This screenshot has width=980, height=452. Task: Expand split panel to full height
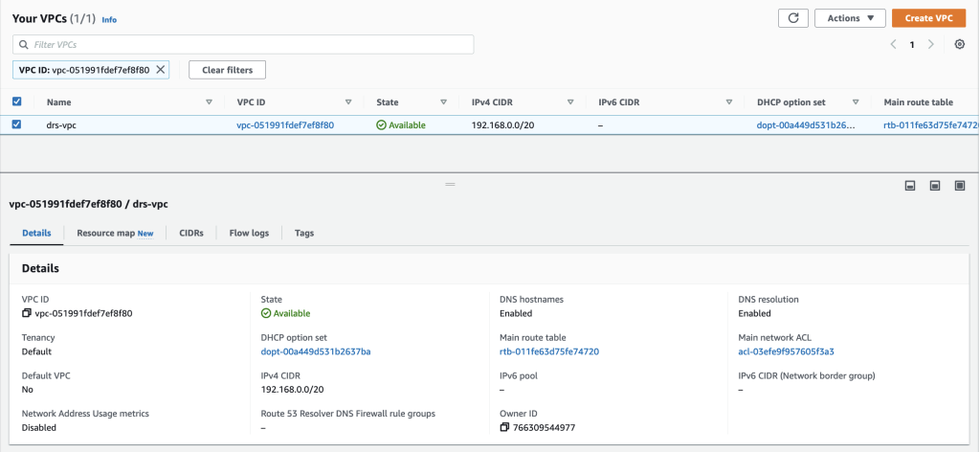click(x=959, y=186)
